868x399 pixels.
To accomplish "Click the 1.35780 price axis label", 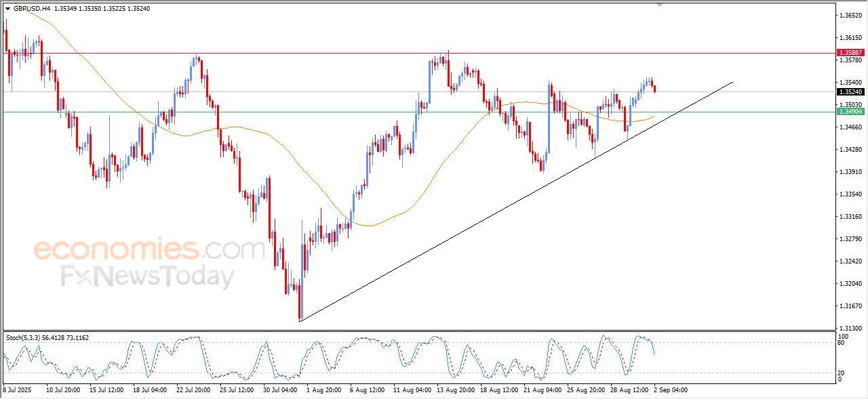I will coord(850,60).
